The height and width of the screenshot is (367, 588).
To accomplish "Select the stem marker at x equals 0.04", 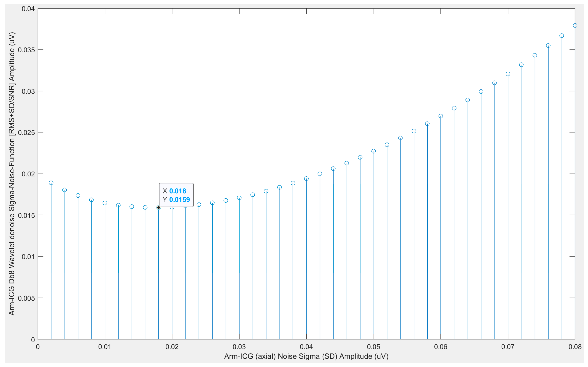I will [306, 179].
